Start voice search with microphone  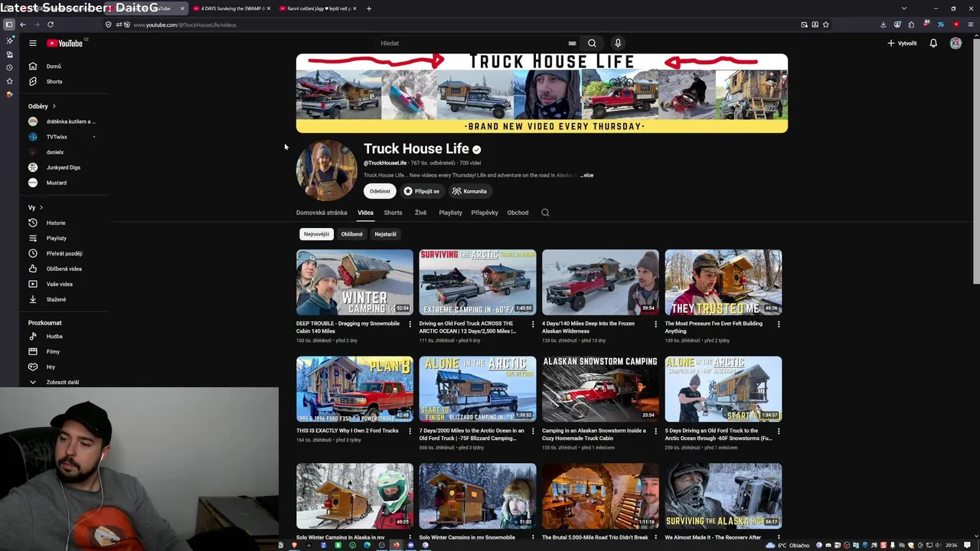[x=618, y=43]
